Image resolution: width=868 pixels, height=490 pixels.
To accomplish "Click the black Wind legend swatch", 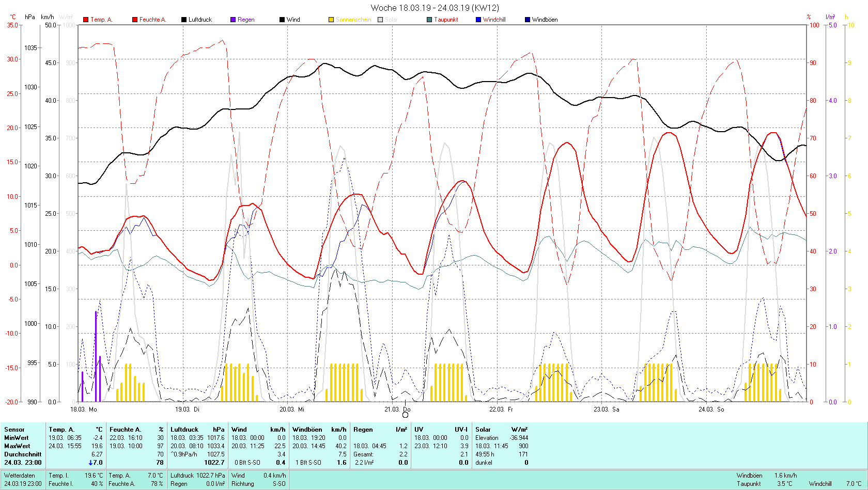I will (282, 20).
